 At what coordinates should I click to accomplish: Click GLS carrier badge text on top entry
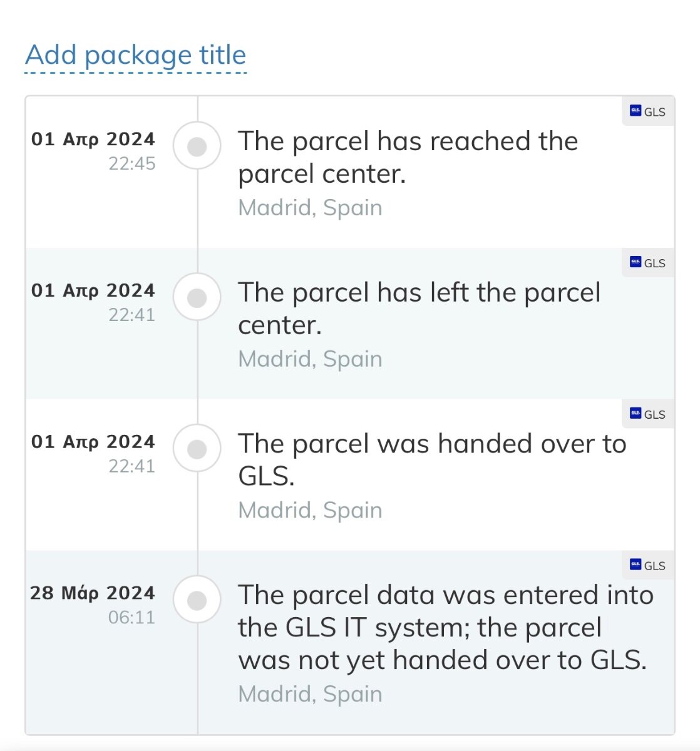click(x=655, y=112)
